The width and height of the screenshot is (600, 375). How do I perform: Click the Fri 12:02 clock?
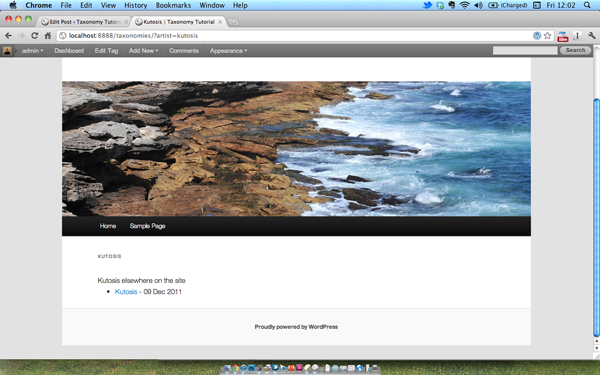561,5
